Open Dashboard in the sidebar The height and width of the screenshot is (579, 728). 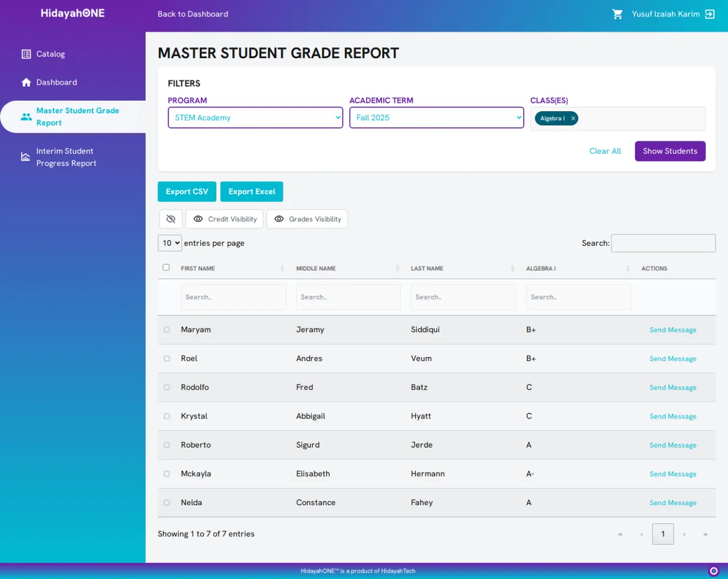click(x=57, y=82)
